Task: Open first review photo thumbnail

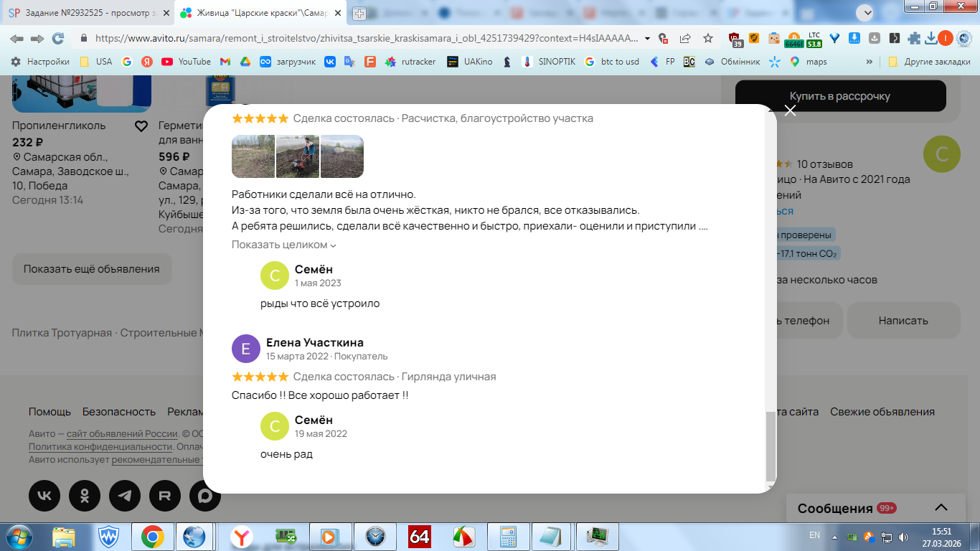Action: (x=253, y=156)
